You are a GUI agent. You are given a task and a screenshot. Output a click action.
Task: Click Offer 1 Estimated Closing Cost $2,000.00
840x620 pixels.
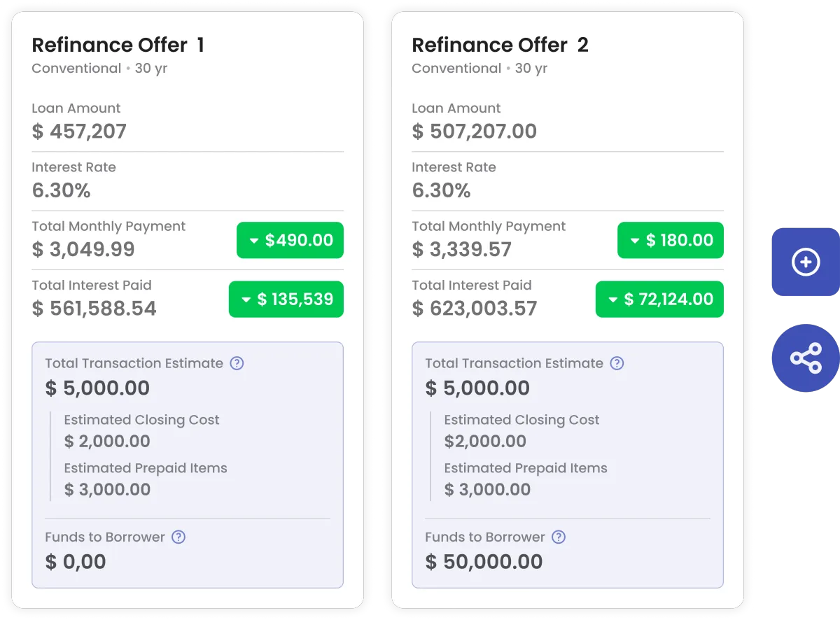click(107, 442)
